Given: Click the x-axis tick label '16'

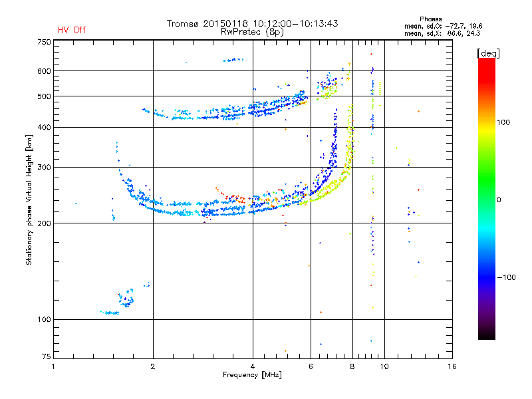Looking at the screenshot, I should 452,366.
